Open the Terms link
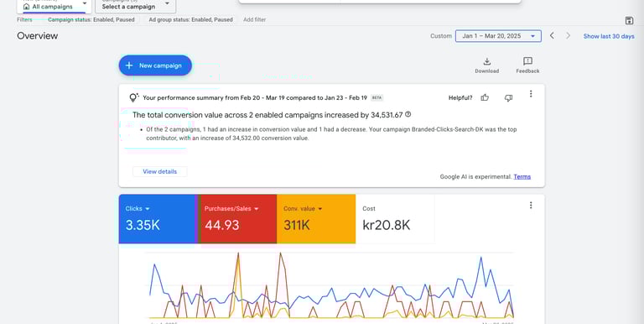Viewport: 644px width, 324px height. point(522,177)
